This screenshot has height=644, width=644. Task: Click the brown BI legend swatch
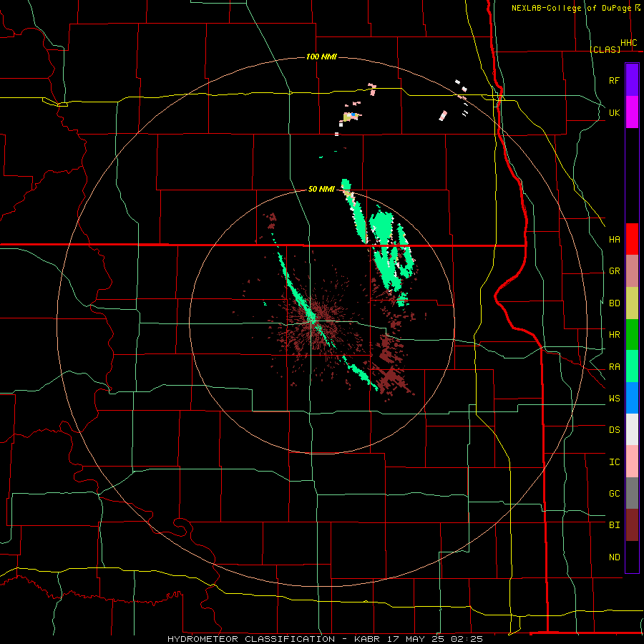632,525
